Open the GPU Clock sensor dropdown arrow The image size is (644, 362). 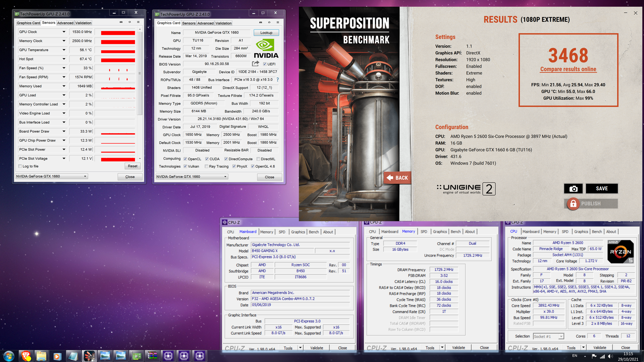point(64,32)
